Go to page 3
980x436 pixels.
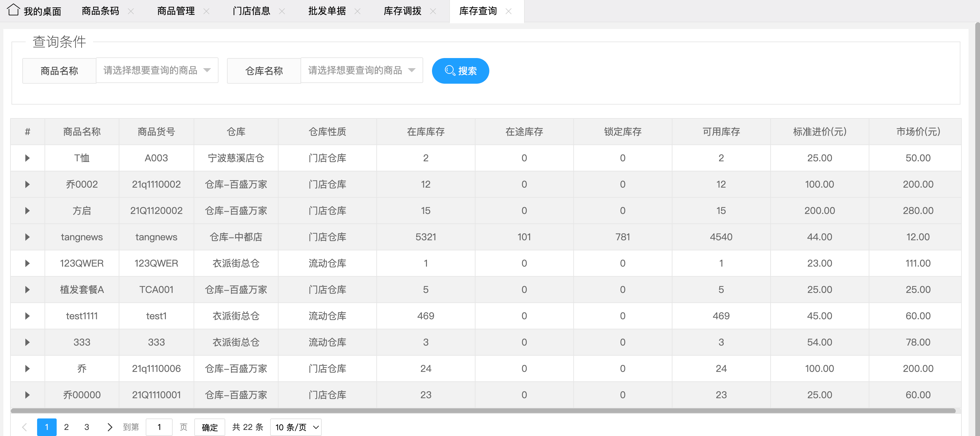click(x=87, y=427)
